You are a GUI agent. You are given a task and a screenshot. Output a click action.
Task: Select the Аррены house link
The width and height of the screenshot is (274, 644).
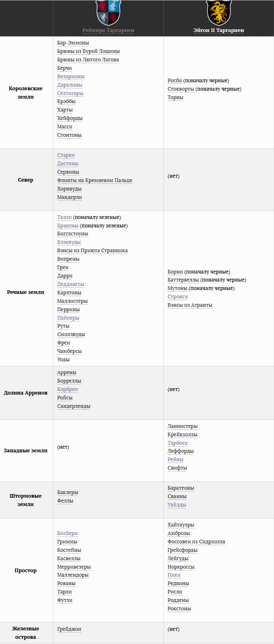tap(67, 373)
